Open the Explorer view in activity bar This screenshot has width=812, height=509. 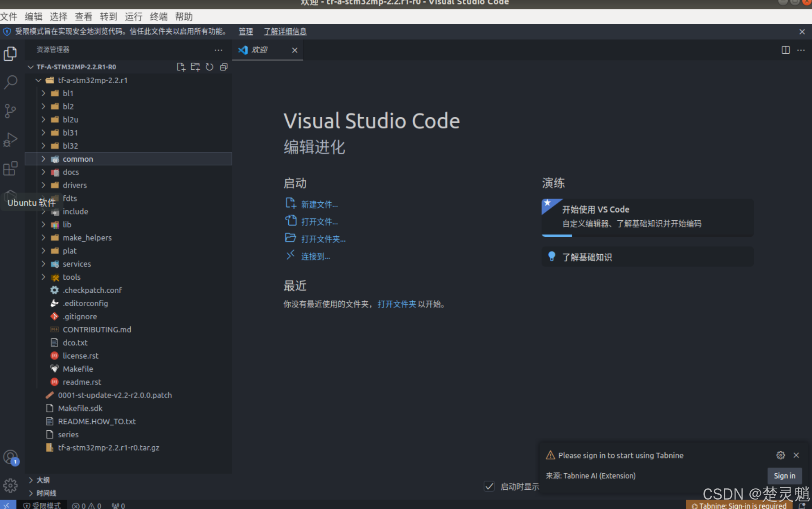tap(10, 54)
